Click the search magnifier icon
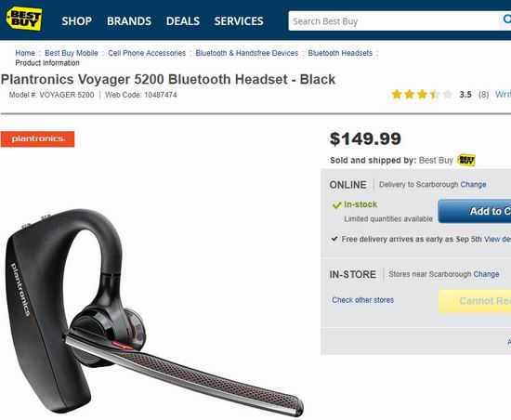This screenshot has height=420, width=511. click(x=506, y=19)
